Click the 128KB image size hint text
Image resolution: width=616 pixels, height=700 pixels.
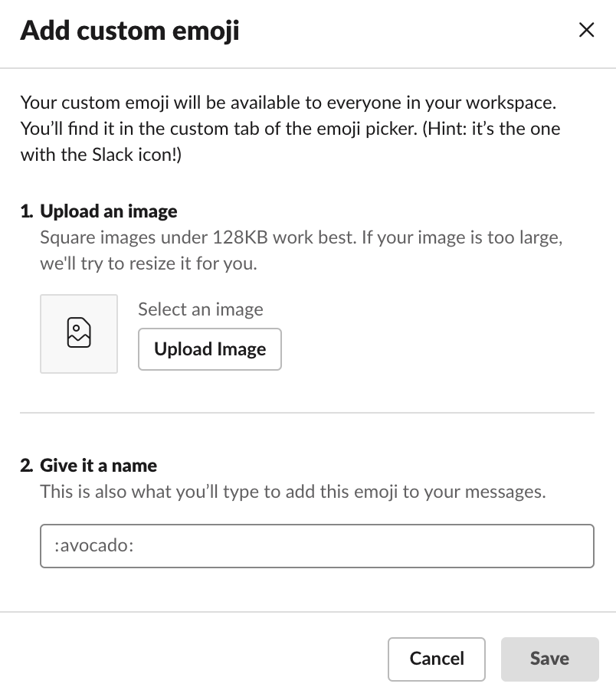301,250
